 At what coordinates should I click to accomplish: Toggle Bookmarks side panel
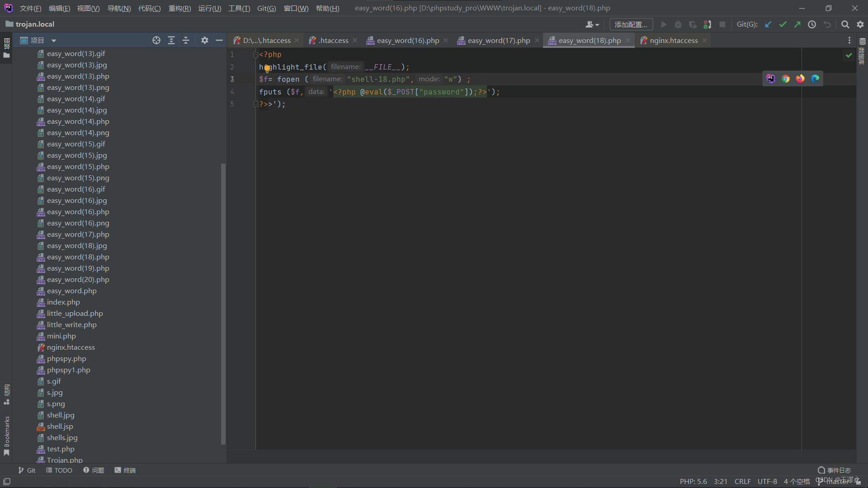6,436
